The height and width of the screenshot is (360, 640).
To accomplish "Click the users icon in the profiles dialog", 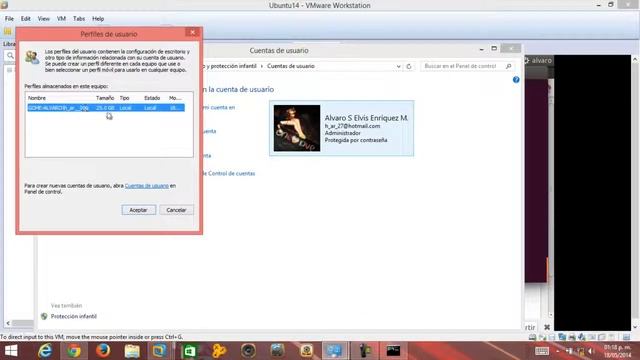I will click(x=32, y=57).
